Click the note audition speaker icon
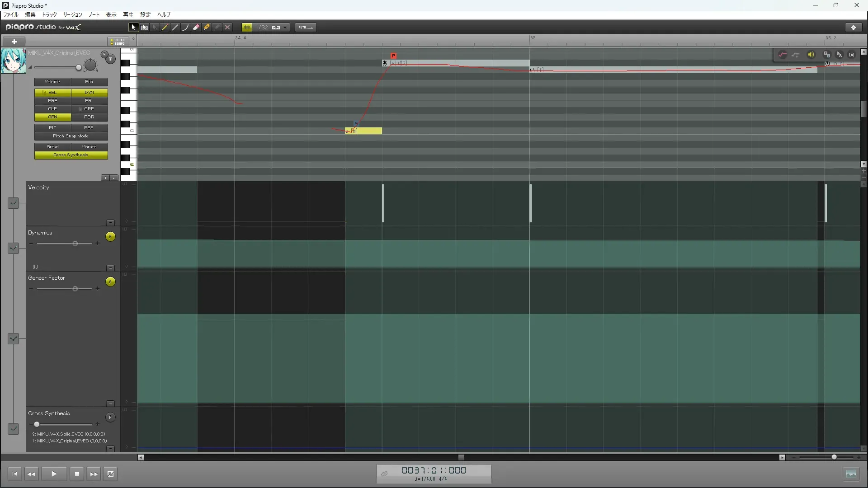Image resolution: width=868 pixels, height=488 pixels. point(811,55)
